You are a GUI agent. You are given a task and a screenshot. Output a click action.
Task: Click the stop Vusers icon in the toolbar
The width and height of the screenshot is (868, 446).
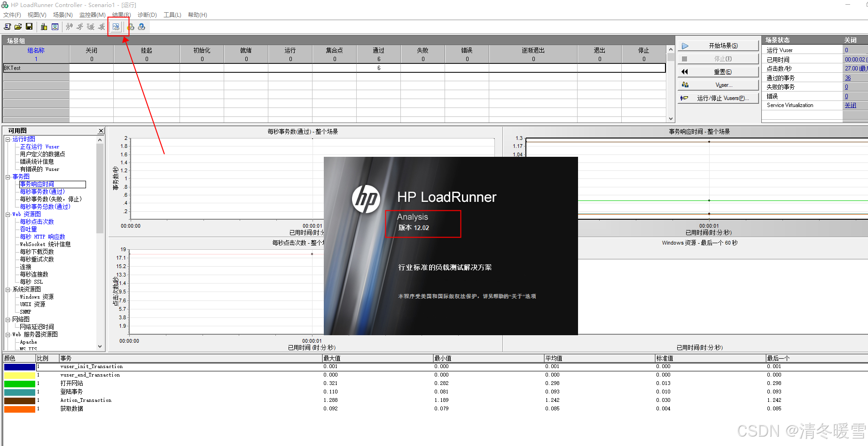[102, 27]
